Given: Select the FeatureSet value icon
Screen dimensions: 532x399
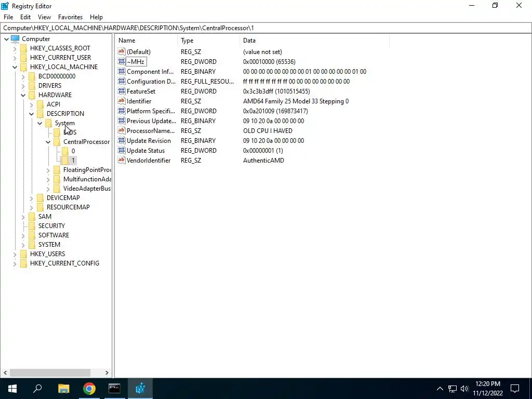Looking at the screenshot, I should (122, 91).
